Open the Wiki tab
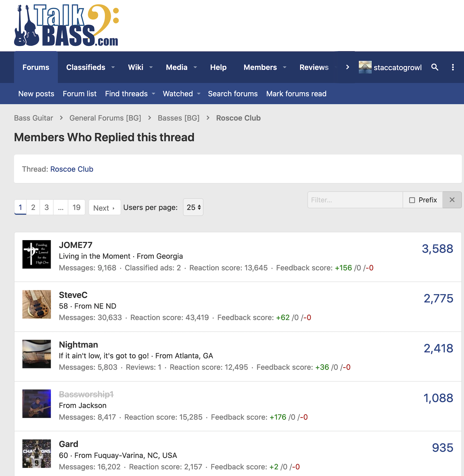Viewport: 464px width, 476px height. 136,67
